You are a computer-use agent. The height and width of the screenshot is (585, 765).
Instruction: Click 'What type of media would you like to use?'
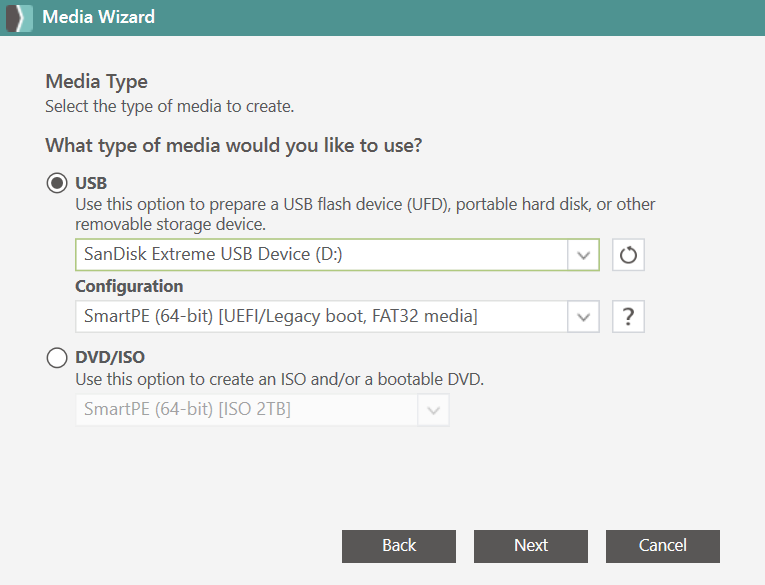234,145
